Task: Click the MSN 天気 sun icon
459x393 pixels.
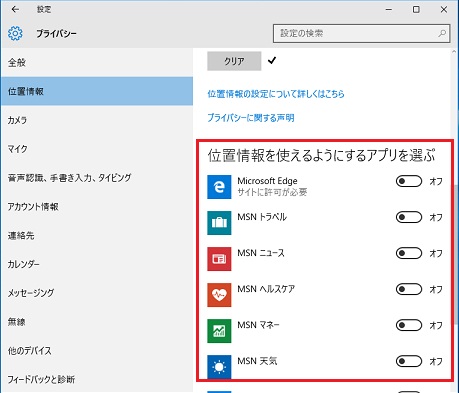Action: (x=219, y=367)
